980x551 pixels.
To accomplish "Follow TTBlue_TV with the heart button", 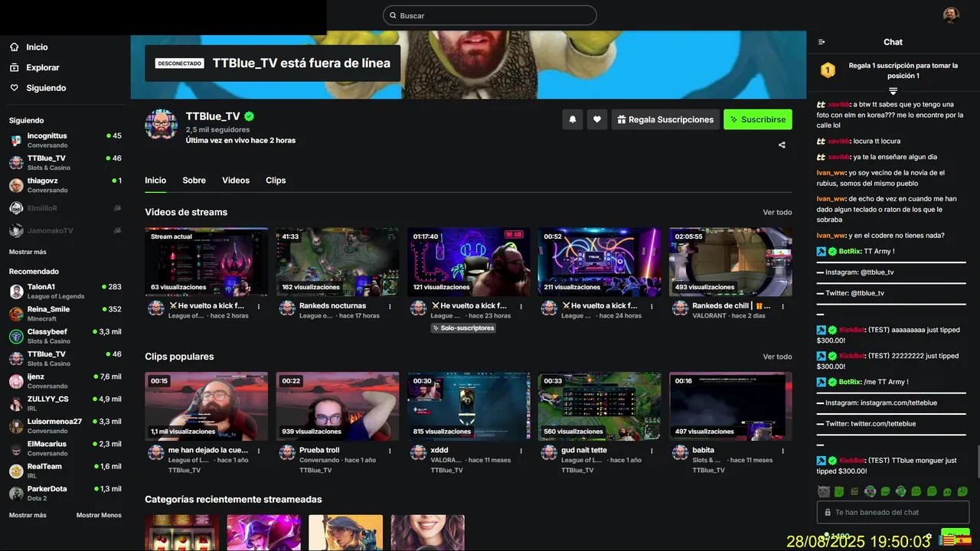I will click(x=597, y=119).
